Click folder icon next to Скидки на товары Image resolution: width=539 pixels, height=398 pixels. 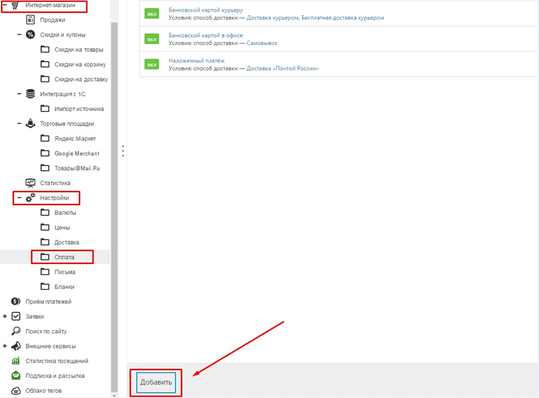pyautogui.click(x=45, y=49)
